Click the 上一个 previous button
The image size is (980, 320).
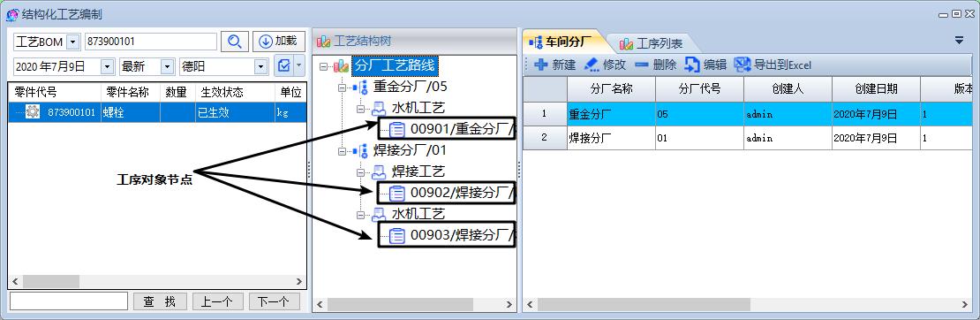coord(217,301)
